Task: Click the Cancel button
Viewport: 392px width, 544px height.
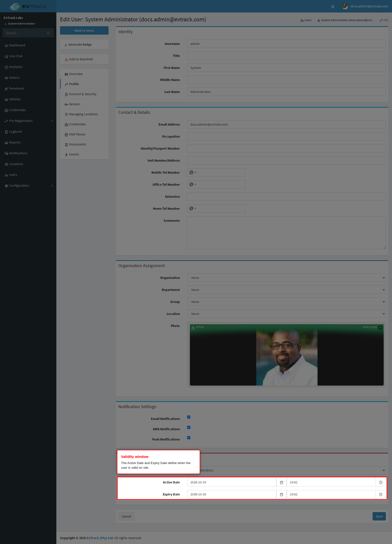Action: (x=126, y=516)
